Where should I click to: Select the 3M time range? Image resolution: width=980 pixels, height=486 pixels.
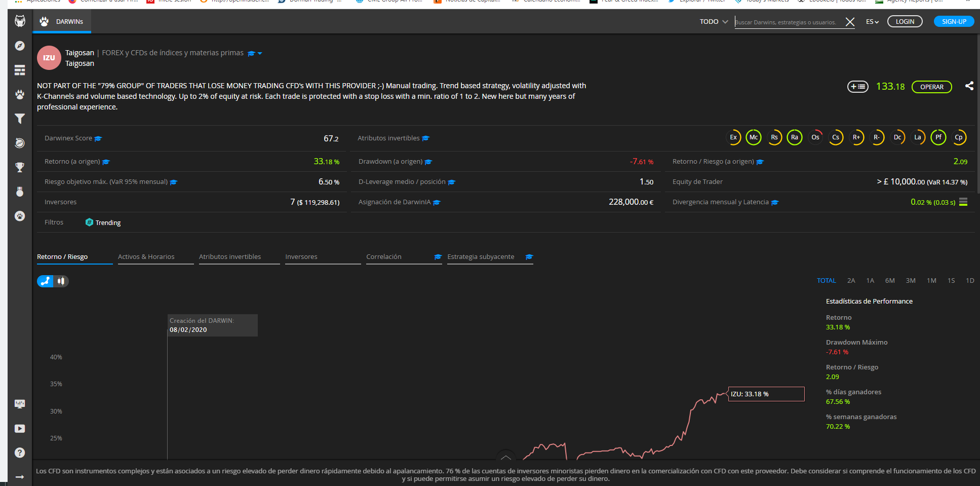click(x=911, y=281)
